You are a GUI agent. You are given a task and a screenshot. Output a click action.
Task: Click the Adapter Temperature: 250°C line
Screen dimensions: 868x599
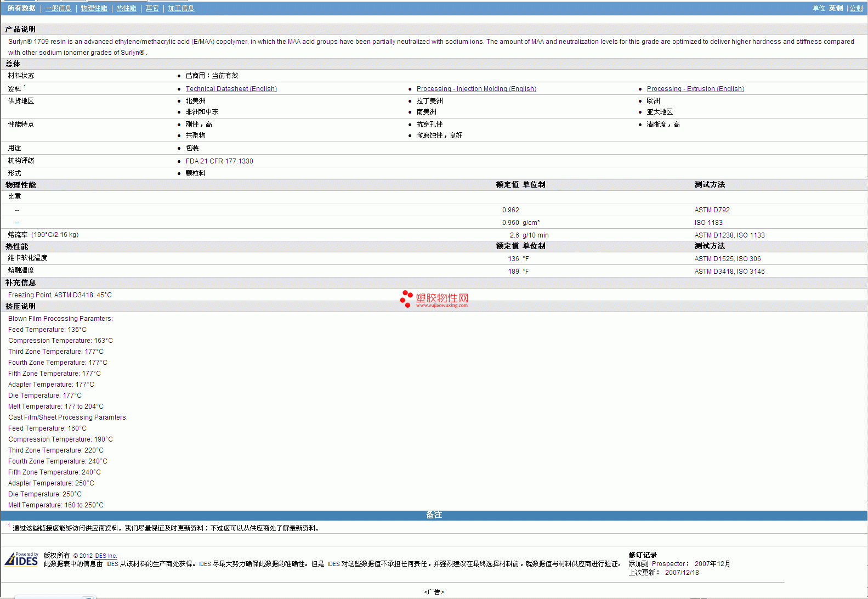click(x=51, y=483)
